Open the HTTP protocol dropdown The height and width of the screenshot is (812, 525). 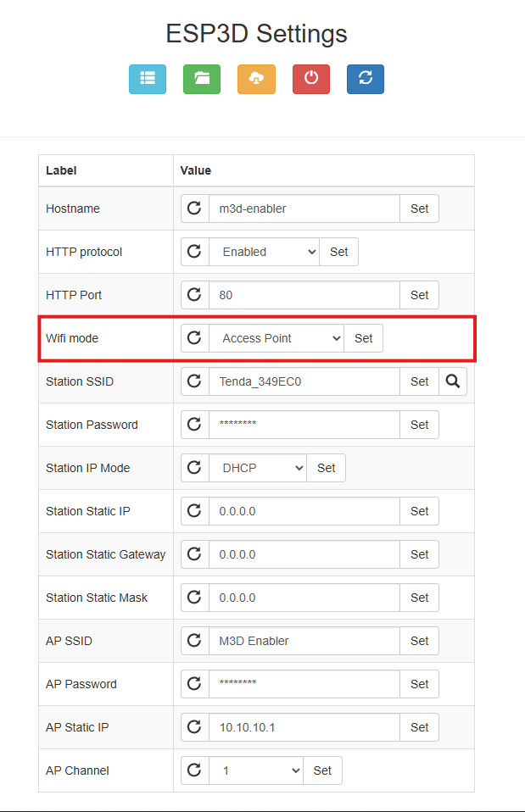point(264,252)
